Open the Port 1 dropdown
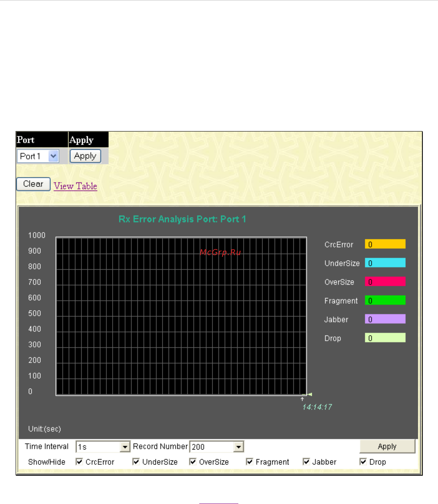The image size is (438, 504). 38,156
